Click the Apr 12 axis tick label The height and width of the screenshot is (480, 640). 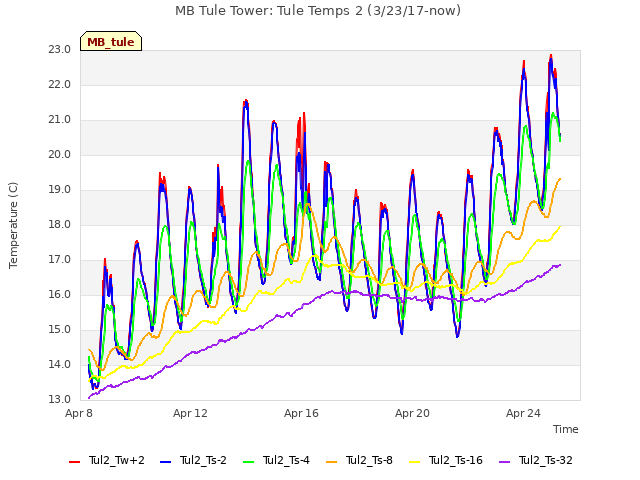[190, 413]
